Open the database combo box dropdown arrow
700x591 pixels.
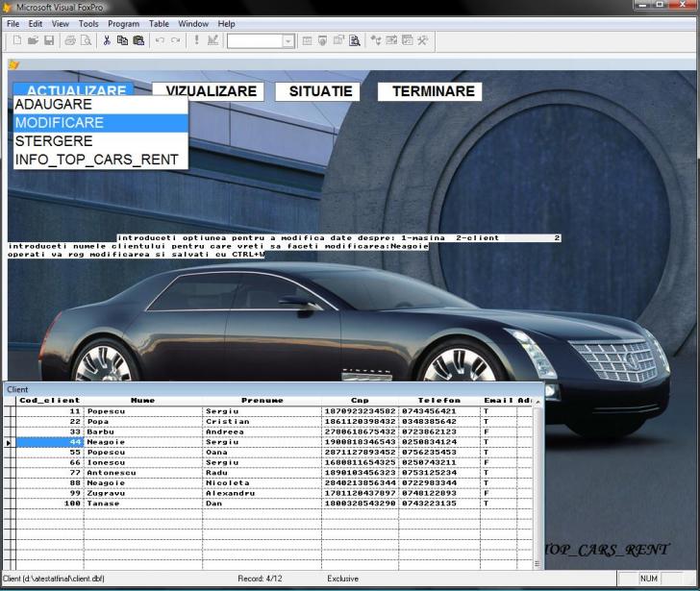[288, 41]
